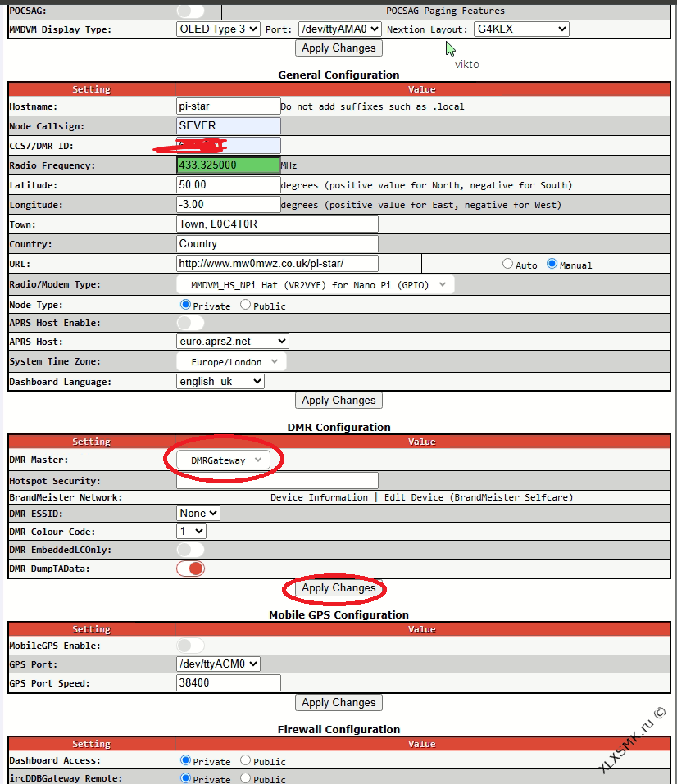Toggle the MobileGPS Enable switch

[191, 646]
